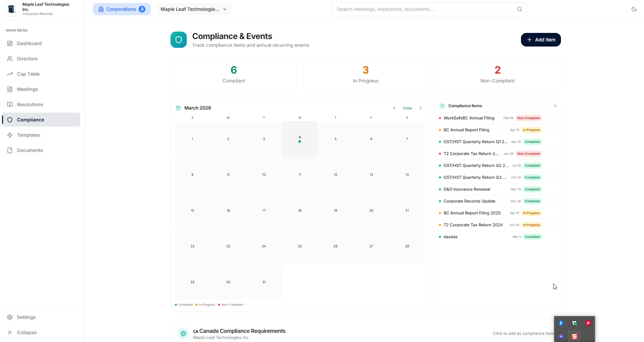Click the Meetings document icon
This screenshot has width=644, height=342.
click(10, 89)
